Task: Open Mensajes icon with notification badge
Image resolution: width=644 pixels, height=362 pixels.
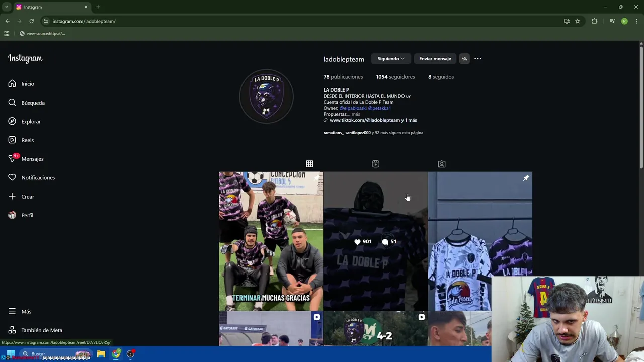Action: (x=13, y=158)
